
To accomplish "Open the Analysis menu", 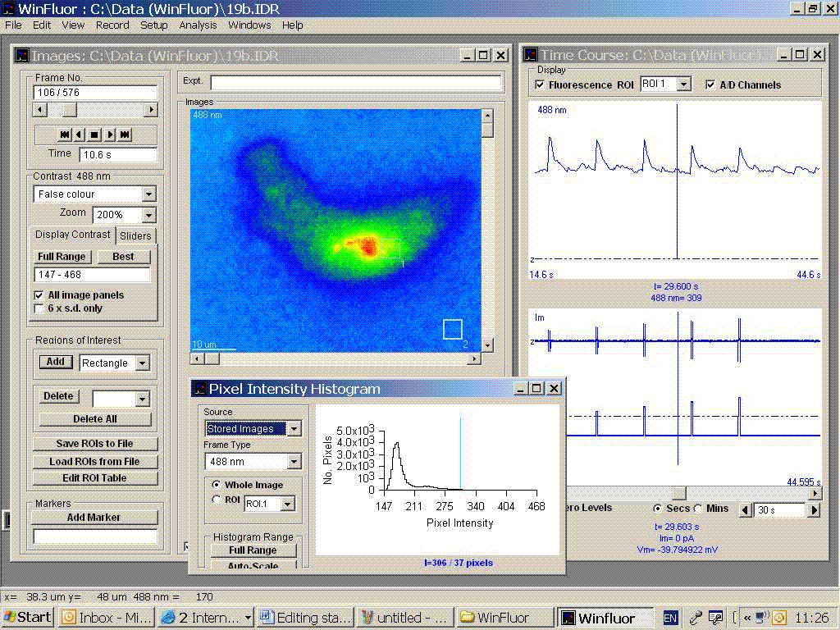I will click(x=198, y=25).
